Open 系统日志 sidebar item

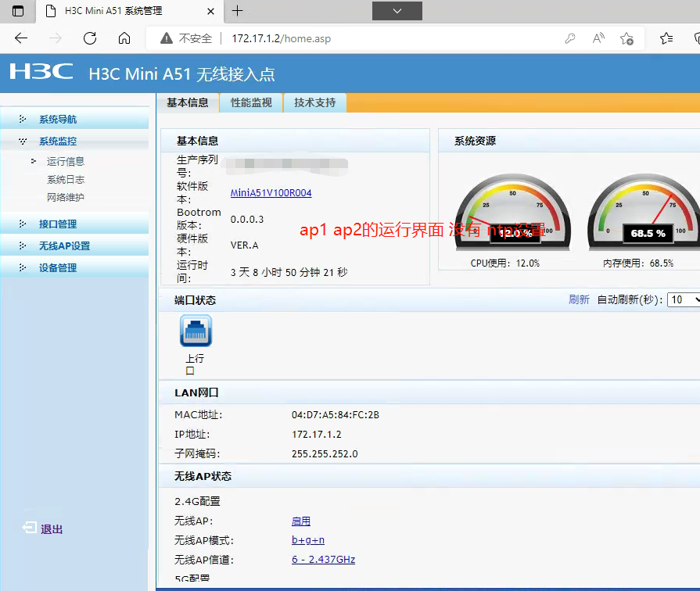(66, 180)
